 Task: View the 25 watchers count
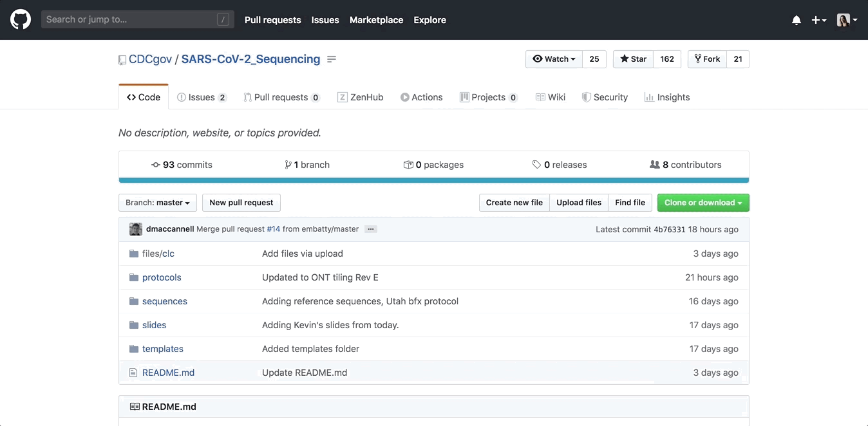coord(594,59)
